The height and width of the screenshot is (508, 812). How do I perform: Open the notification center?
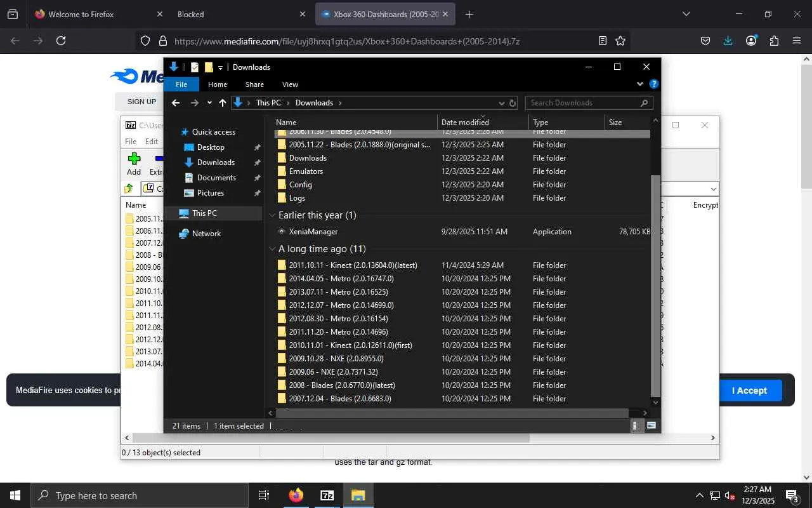pos(792,496)
